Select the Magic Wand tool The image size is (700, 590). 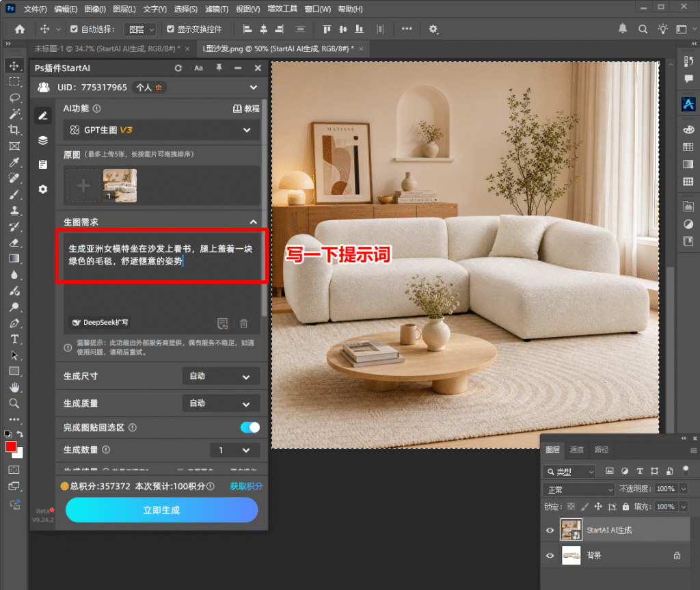pyautogui.click(x=14, y=114)
